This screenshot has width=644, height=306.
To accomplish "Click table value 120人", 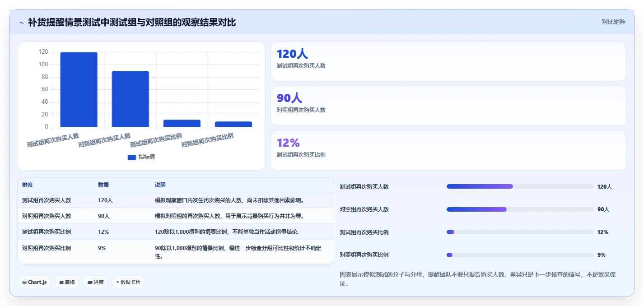I will point(105,200).
